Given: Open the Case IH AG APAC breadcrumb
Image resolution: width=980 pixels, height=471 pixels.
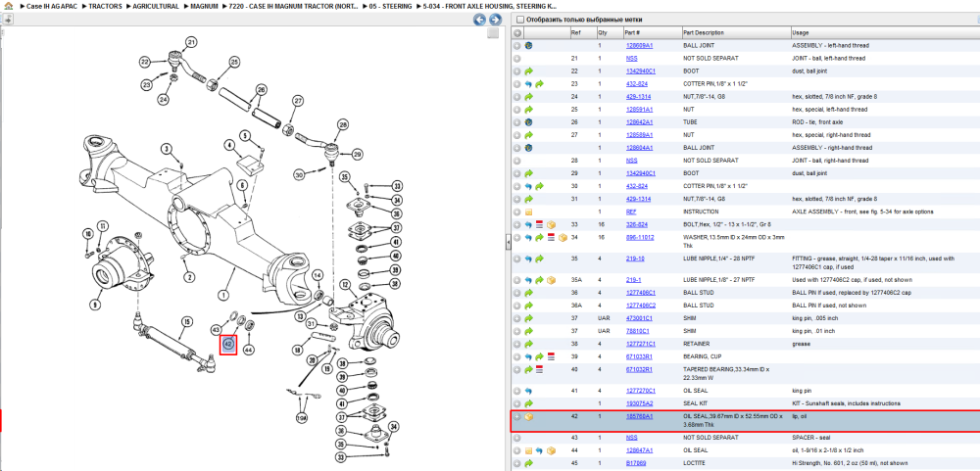Looking at the screenshot, I should click(53, 6).
